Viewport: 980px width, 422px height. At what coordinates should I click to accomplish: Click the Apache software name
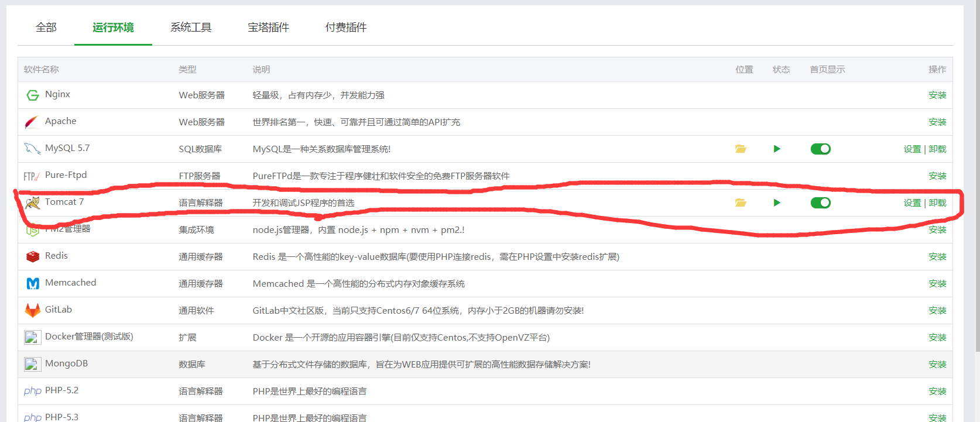click(x=61, y=121)
